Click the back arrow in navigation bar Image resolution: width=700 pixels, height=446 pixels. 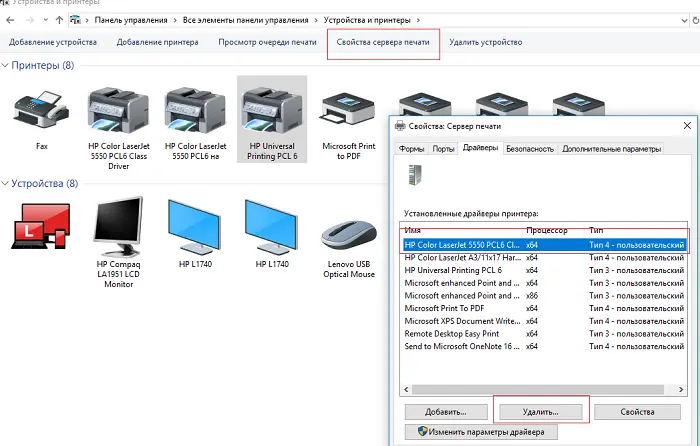[10, 19]
